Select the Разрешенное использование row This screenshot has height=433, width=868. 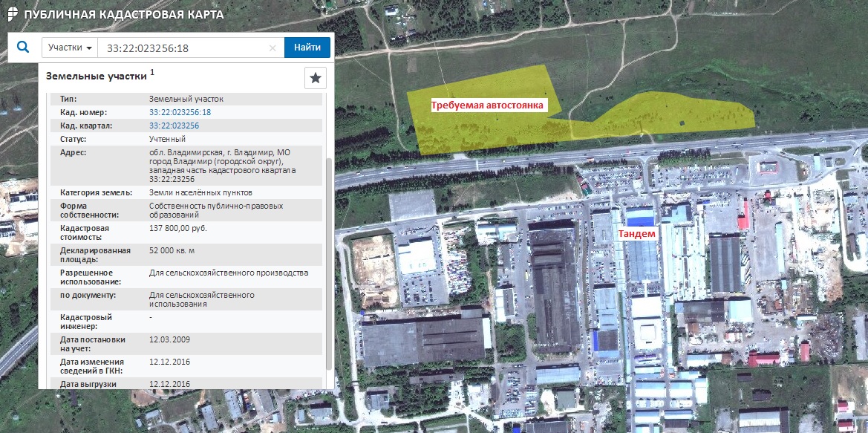coord(186,277)
